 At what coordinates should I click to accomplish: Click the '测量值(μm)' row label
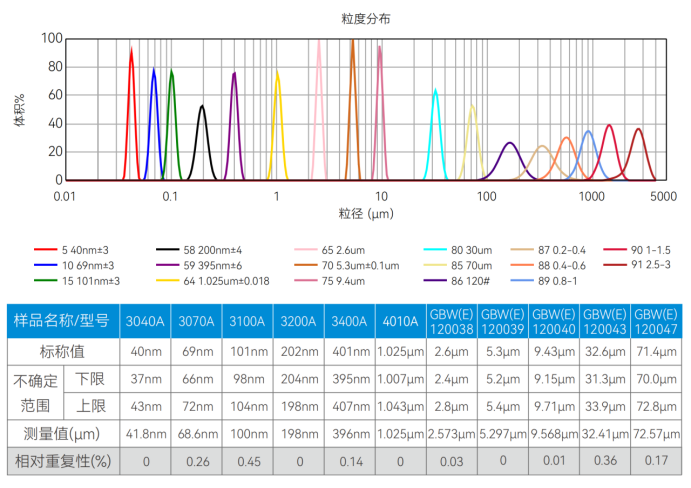coord(62,435)
